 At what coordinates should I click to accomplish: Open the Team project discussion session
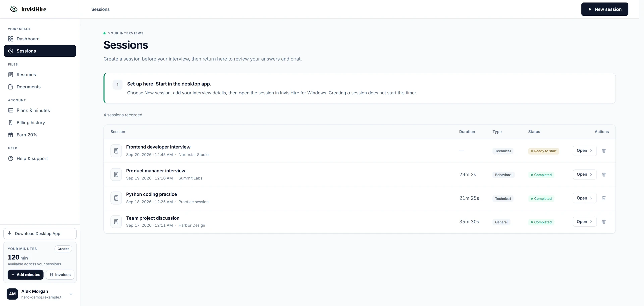[585, 222]
